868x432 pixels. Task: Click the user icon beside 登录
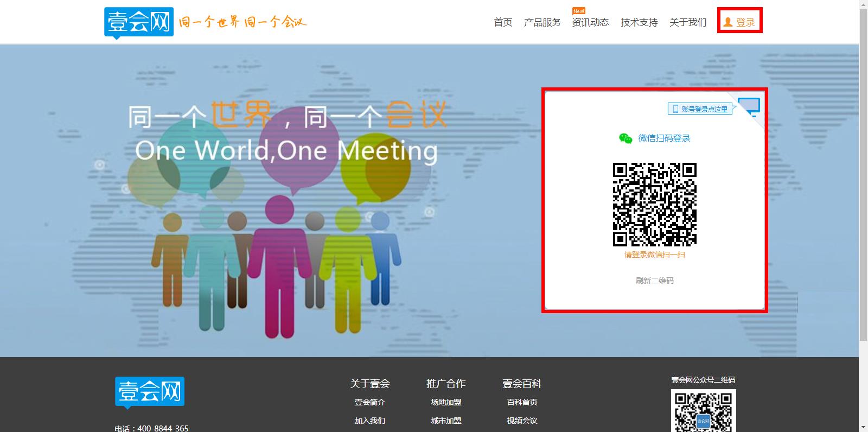[728, 22]
